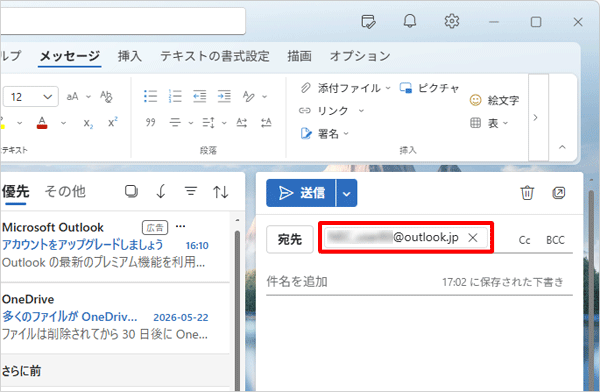Collapse the ribbon with the up chevron
Image resolution: width=600 pixels, height=392 pixels.
click(562, 147)
